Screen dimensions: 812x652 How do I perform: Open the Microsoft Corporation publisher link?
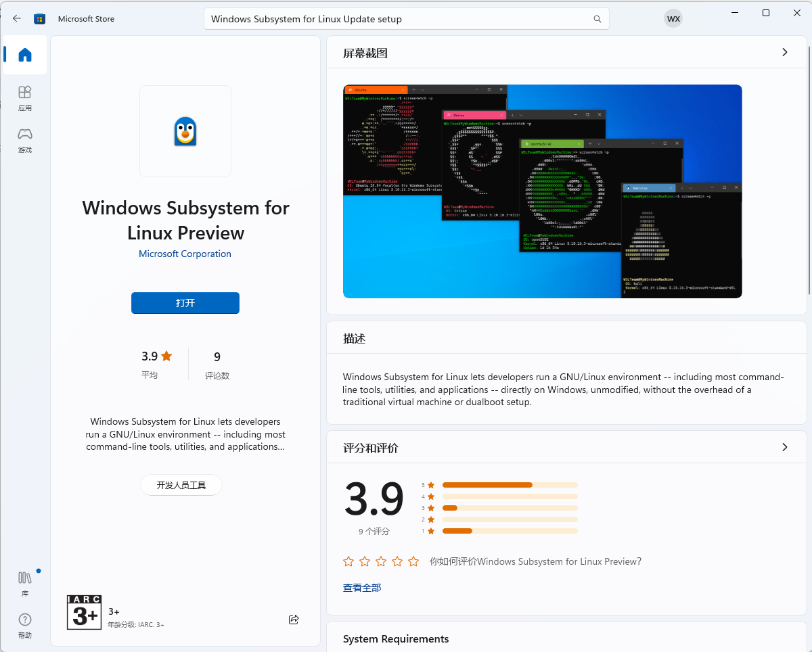[185, 254]
